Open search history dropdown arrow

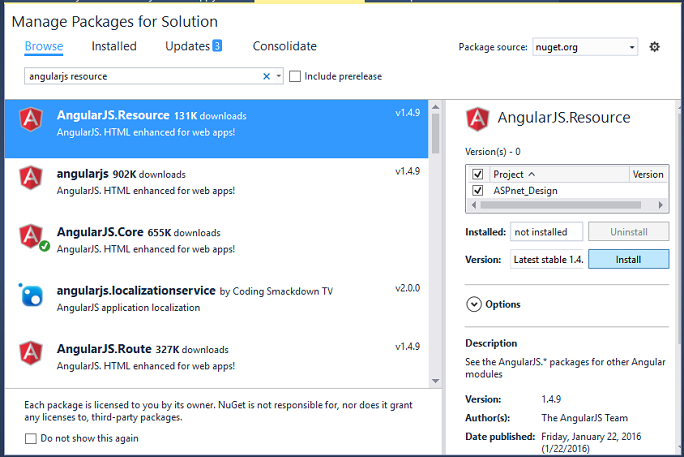278,76
